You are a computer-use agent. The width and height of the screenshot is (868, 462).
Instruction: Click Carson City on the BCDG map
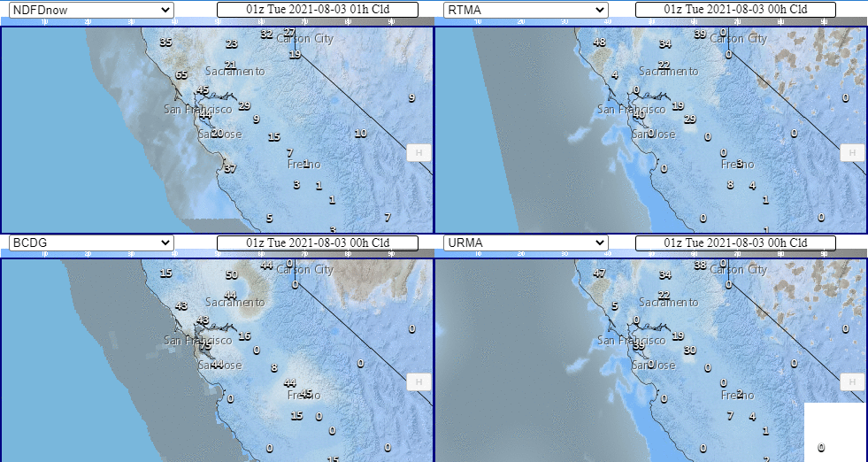[x=305, y=269]
